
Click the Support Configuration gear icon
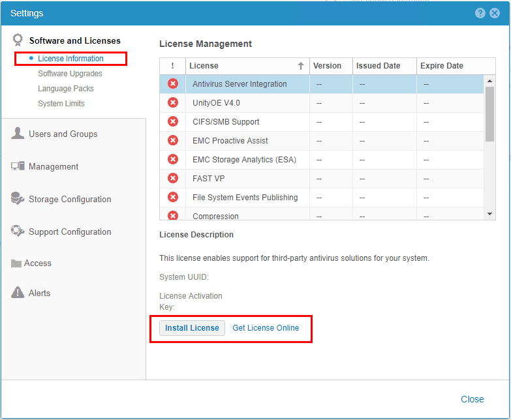(18, 232)
